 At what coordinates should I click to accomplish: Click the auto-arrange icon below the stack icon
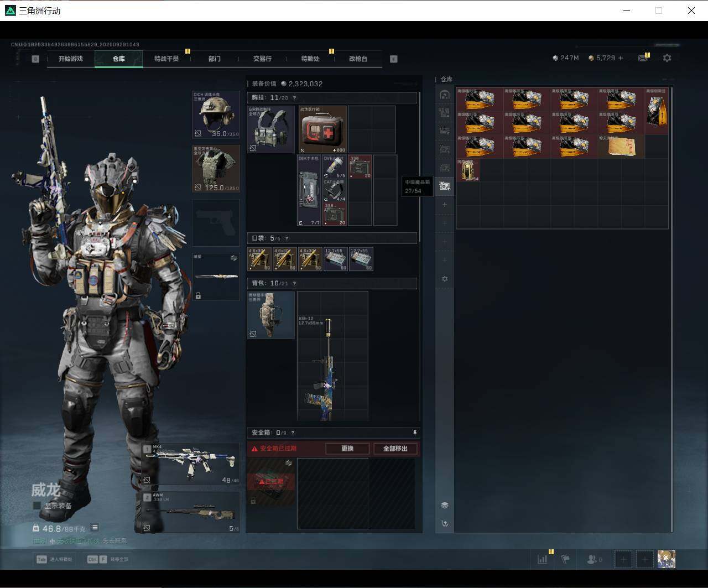coord(444,523)
